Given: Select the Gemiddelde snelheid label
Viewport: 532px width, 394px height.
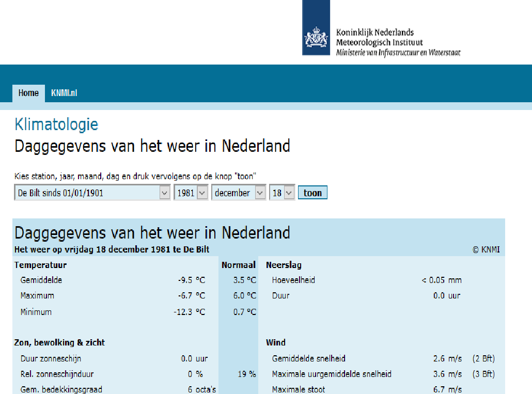Looking at the screenshot, I should tap(309, 359).
